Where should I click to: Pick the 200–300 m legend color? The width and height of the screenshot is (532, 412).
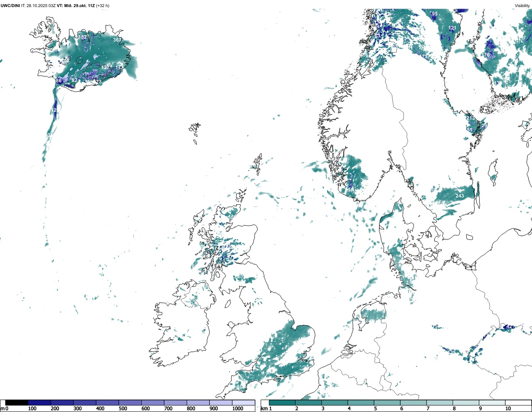tap(62, 403)
